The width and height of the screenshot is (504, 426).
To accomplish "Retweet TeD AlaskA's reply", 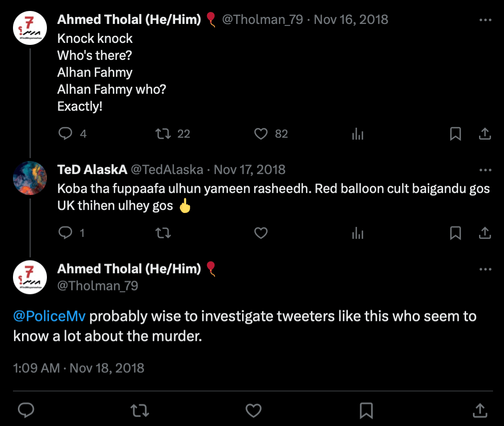I will click(x=164, y=232).
